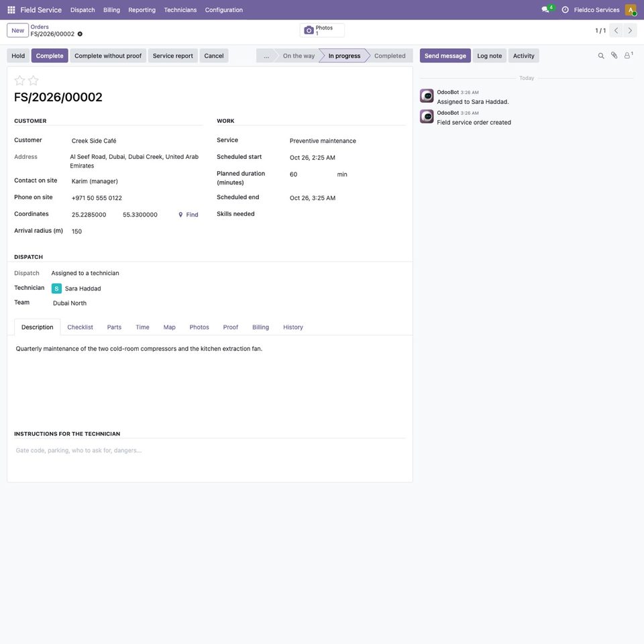Open the Configuration menu

[224, 10]
